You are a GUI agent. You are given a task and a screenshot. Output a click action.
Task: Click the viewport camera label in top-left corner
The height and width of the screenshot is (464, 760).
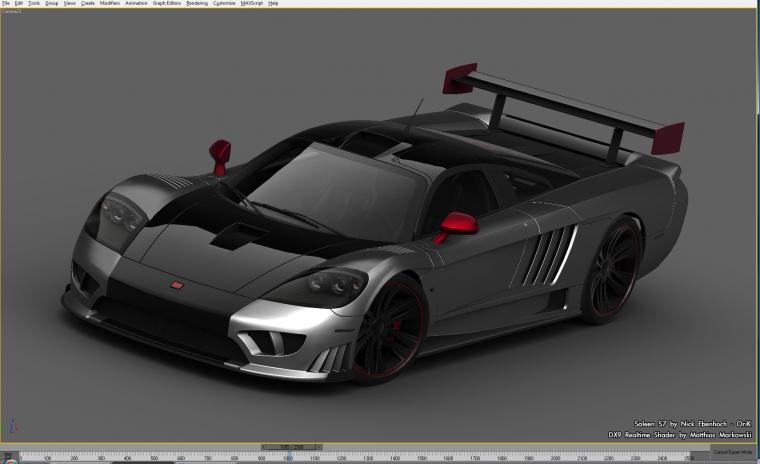coord(12,11)
